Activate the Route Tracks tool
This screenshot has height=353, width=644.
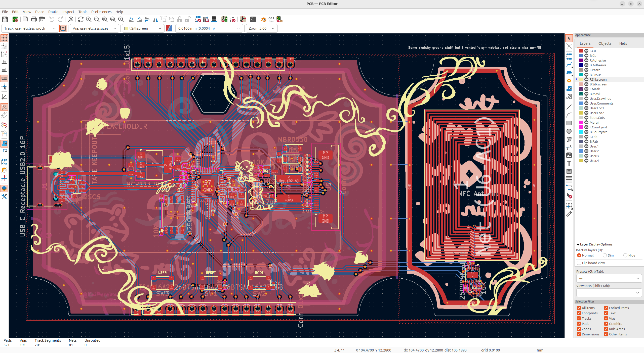click(569, 65)
